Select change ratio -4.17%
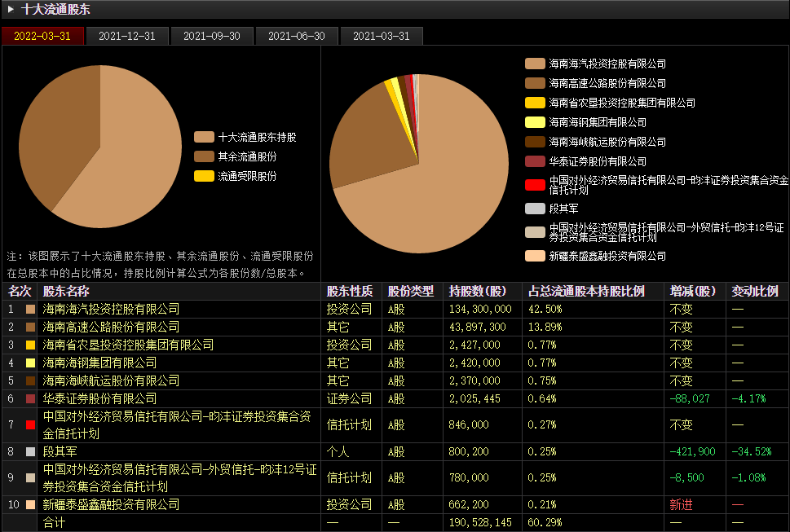Viewport: 790px width, 532px height. 748,398
